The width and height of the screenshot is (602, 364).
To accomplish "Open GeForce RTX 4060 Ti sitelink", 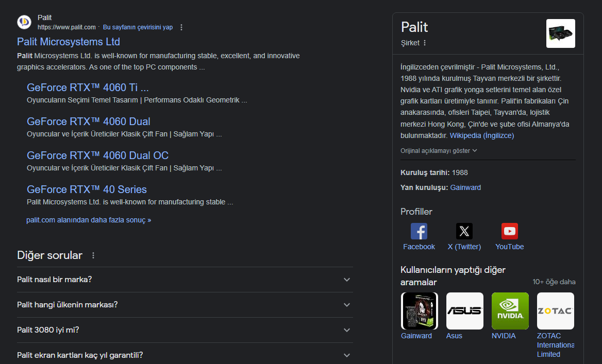I will point(88,88).
